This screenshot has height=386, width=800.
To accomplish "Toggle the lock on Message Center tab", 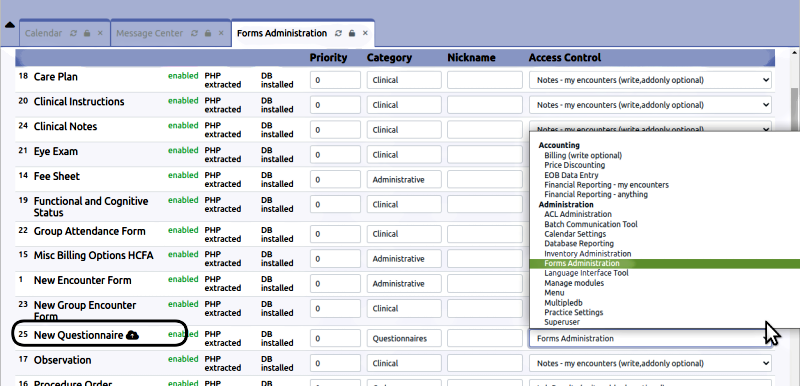I will [x=208, y=33].
